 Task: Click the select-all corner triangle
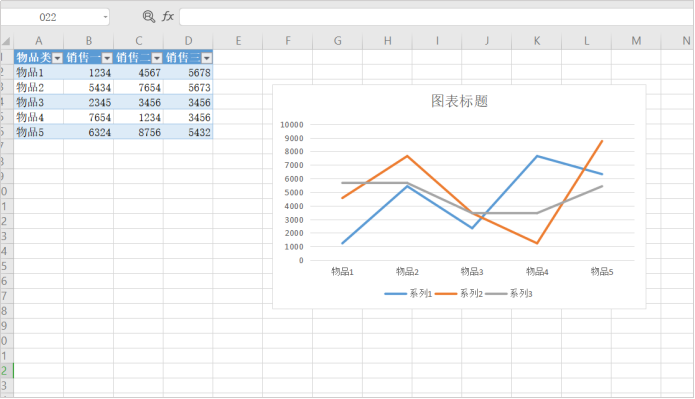pos(6,41)
